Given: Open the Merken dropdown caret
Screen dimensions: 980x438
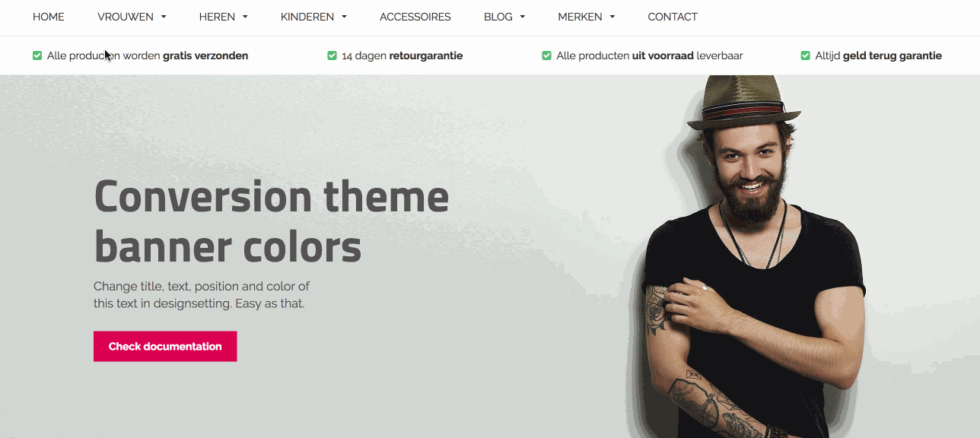Looking at the screenshot, I should [612, 17].
